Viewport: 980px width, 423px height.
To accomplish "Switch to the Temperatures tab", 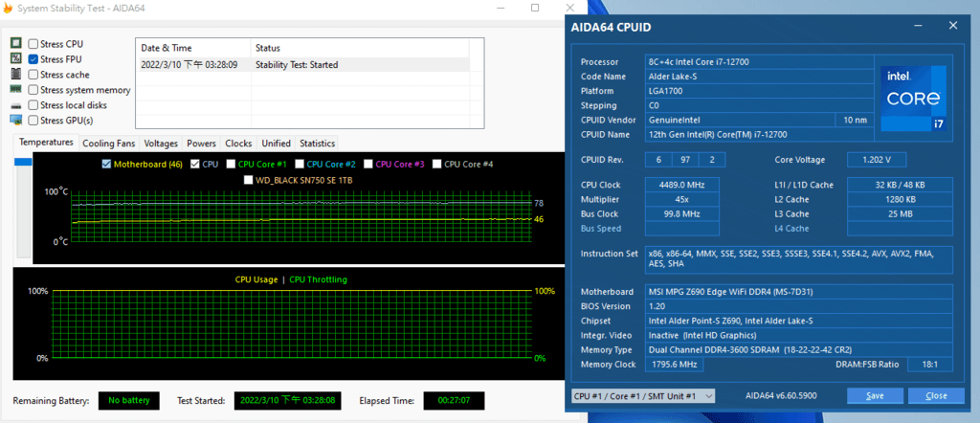I will (x=46, y=143).
